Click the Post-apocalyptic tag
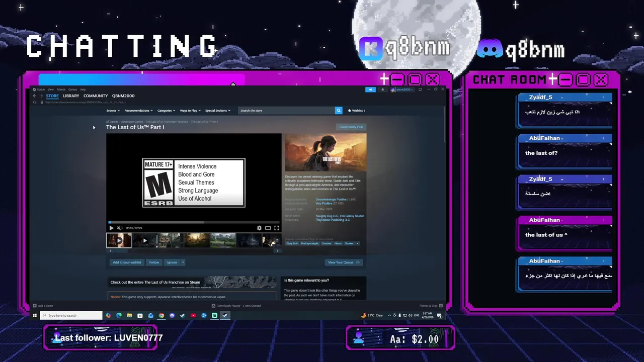The height and width of the screenshot is (362, 644). 310,243
